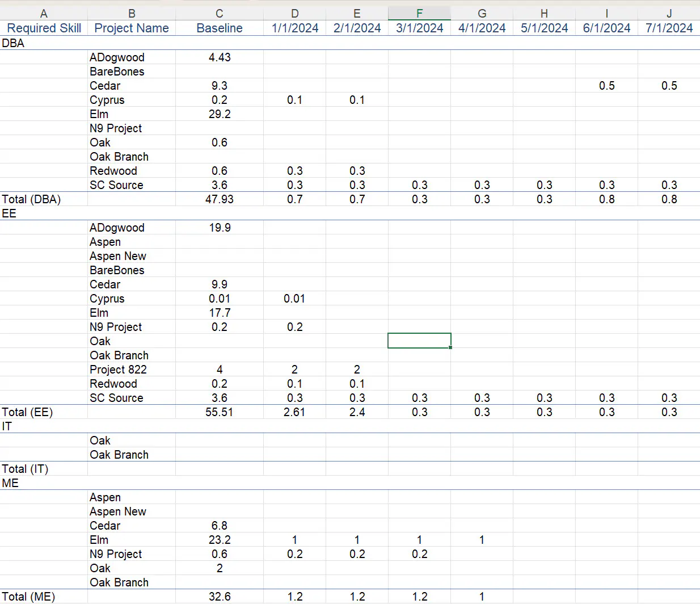Click the Baseline header cell

(220, 28)
